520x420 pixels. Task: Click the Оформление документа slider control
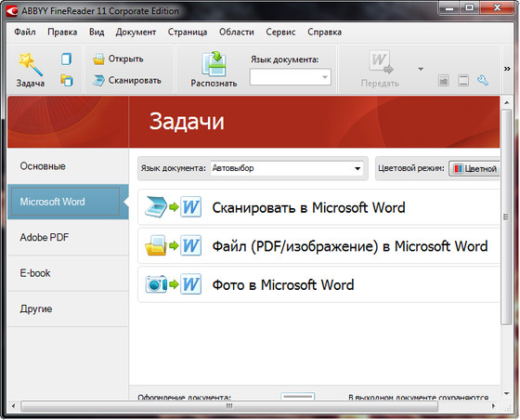tap(297, 396)
